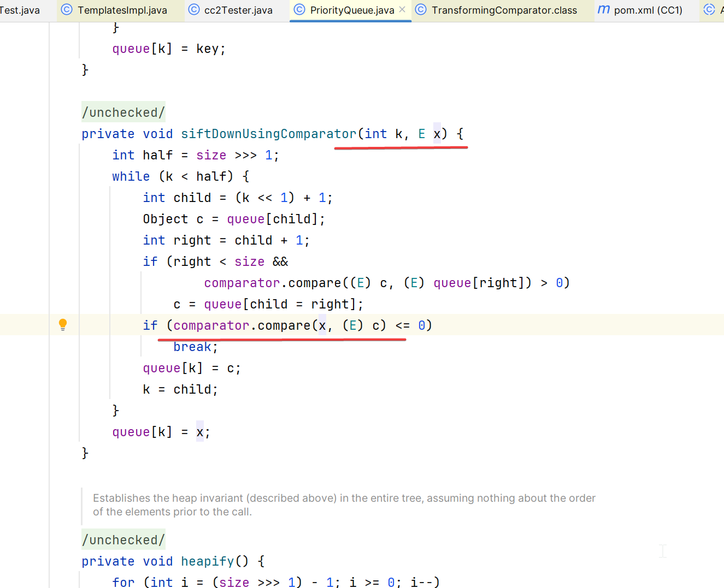The image size is (724, 588).
Task: Click the Maven icon on pom.xml tab
Action: tap(604, 10)
